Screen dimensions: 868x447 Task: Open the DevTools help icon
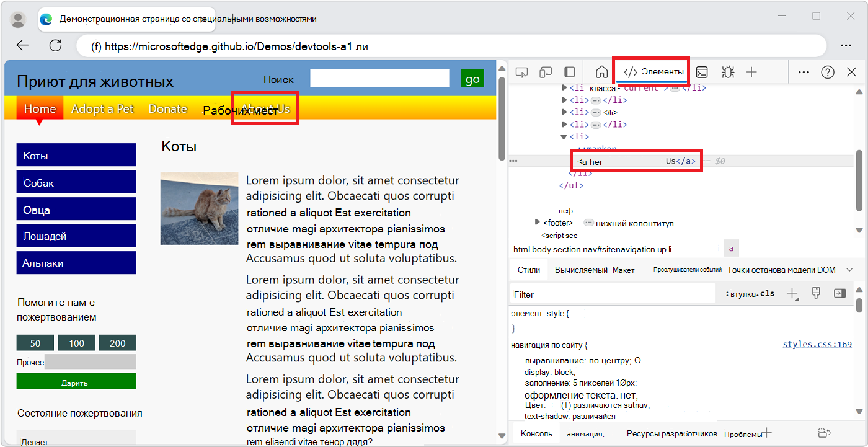(x=828, y=72)
